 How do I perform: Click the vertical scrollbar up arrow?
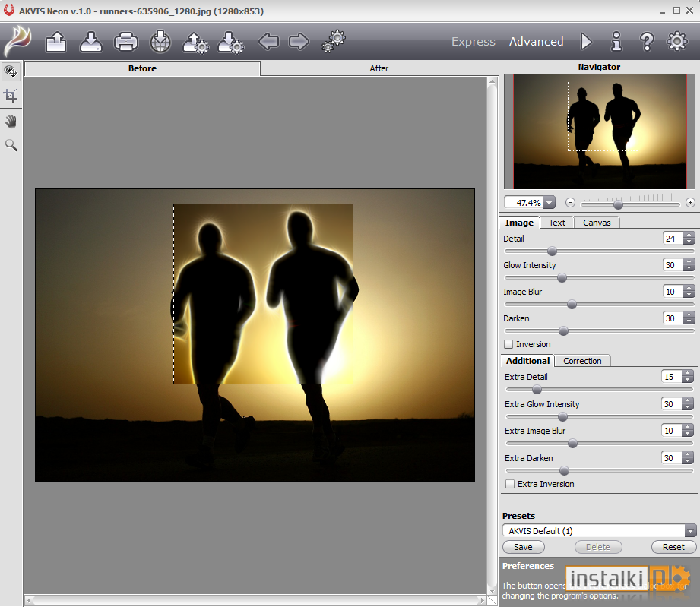click(x=492, y=82)
